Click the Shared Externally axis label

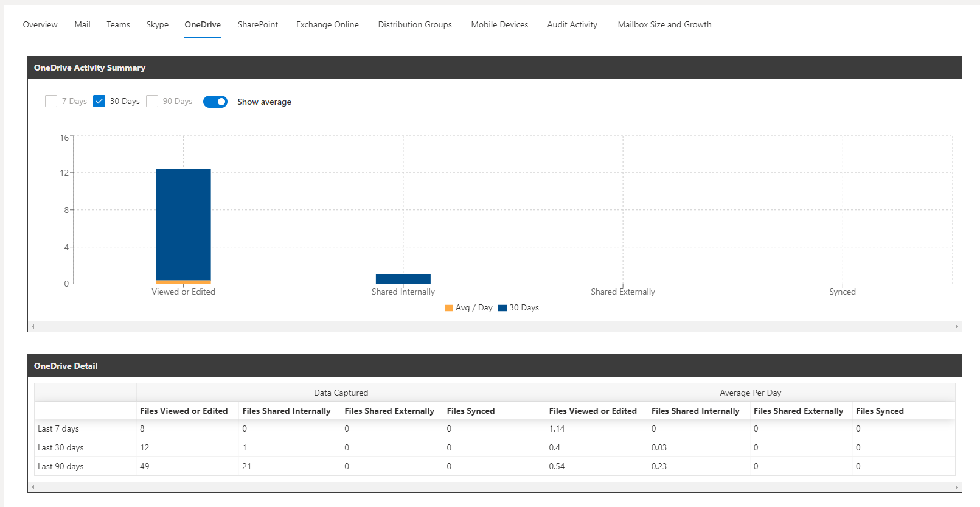point(623,292)
